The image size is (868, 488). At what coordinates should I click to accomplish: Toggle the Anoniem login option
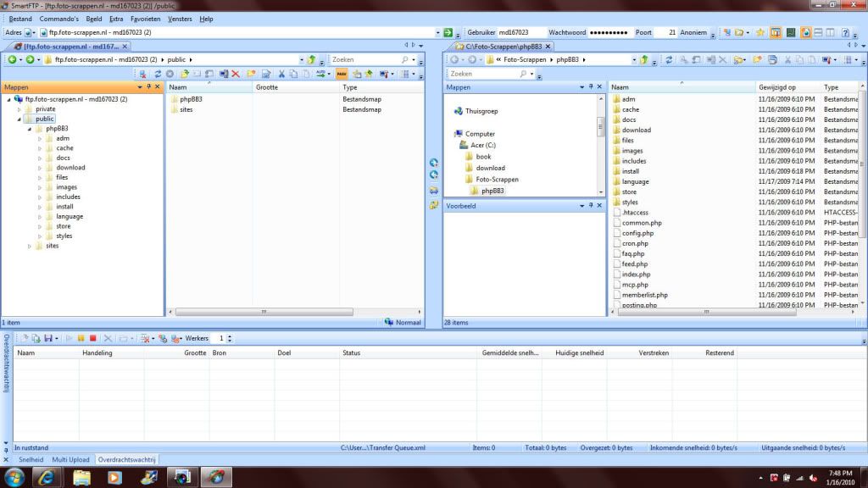693,33
